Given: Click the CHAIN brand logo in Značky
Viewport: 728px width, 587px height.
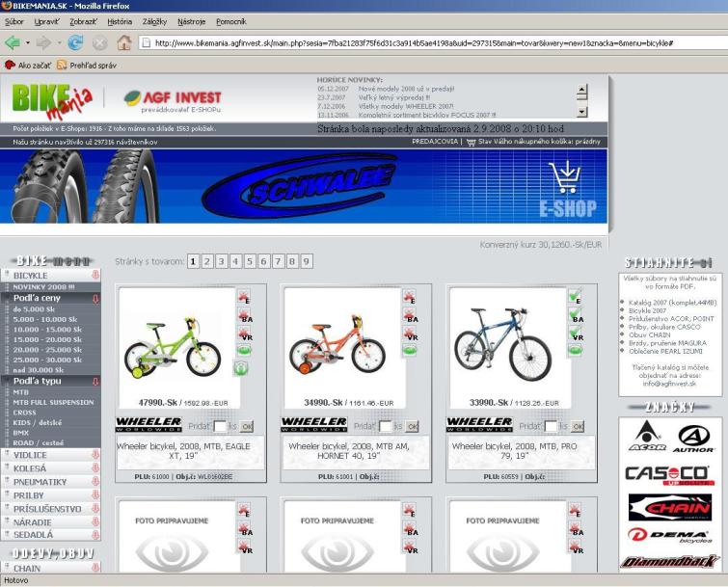Looking at the screenshot, I should point(668,506).
